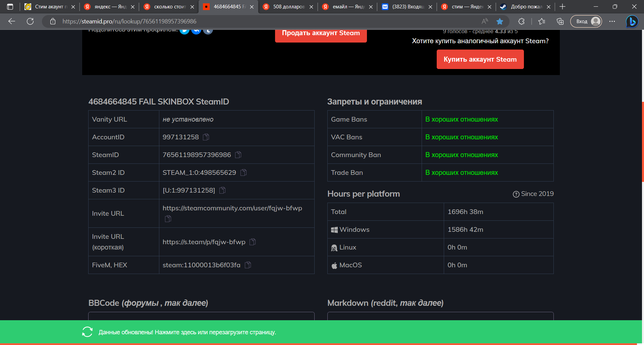Click the refresh icon in green banner

(x=87, y=332)
